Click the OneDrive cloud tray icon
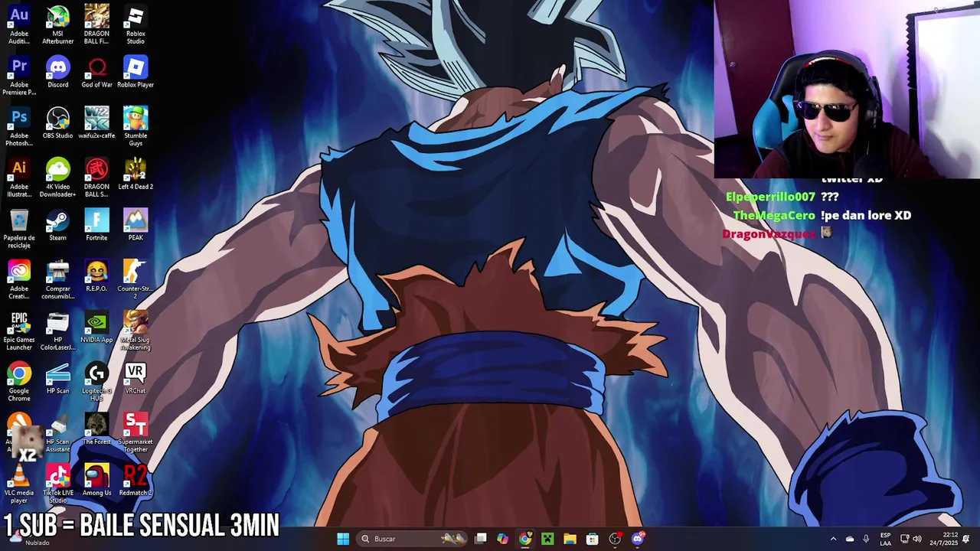Viewport: 980px width, 551px height. tap(849, 539)
